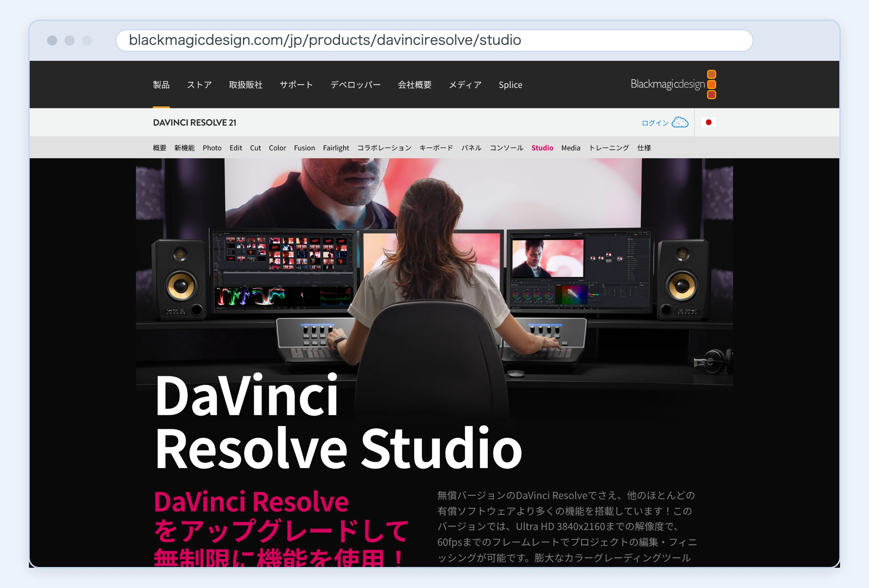869x588 pixels.
Task: Switch to the 概要 tab
Action: [x=160, y=148]
